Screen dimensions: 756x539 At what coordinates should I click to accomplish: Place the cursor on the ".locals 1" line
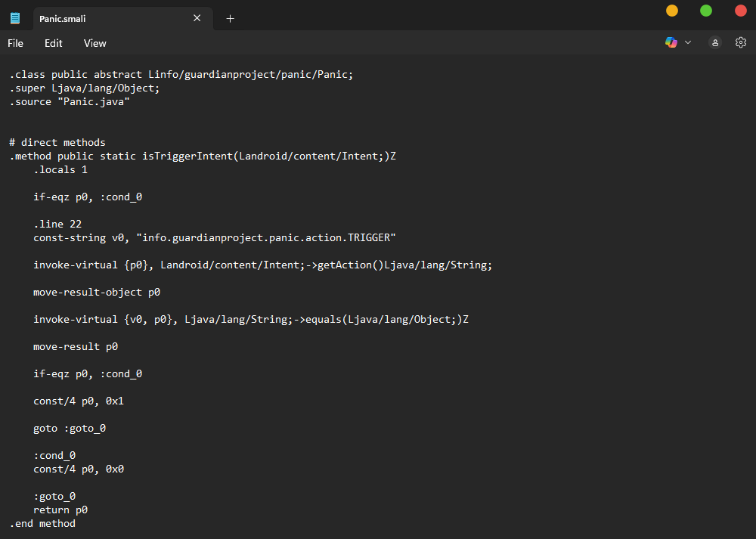pos(60,170)
